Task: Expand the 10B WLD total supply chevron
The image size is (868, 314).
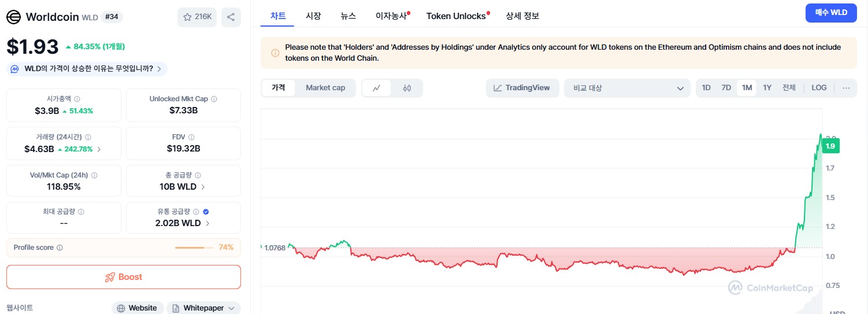Action: click(x=203, y=187)
